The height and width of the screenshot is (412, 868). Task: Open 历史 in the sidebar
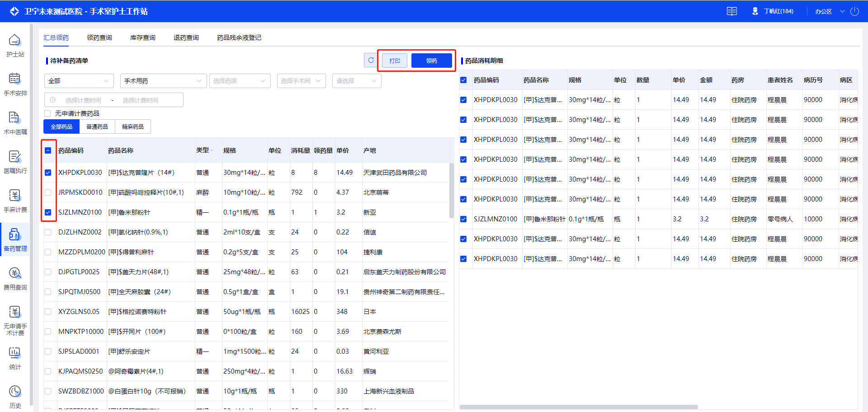pos(15,397)
